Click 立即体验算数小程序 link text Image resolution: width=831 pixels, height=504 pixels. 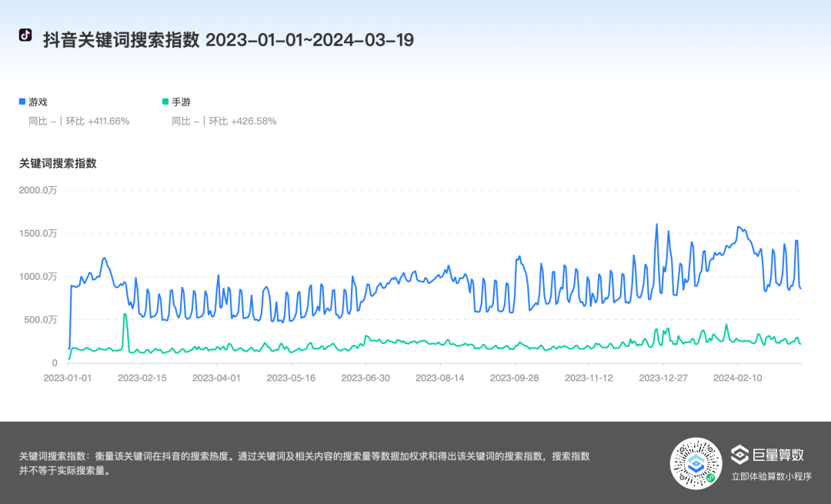point(771,476)
